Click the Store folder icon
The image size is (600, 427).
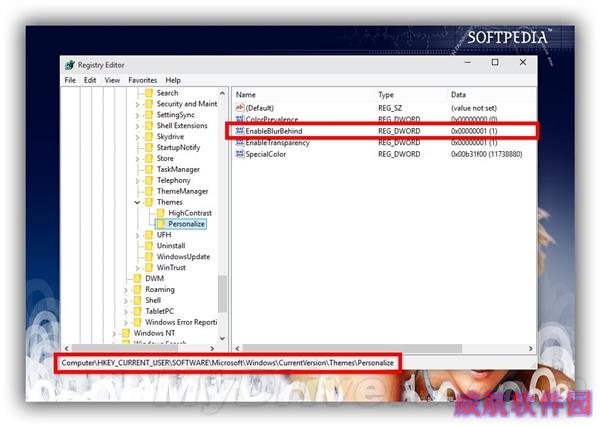point(149,158)
